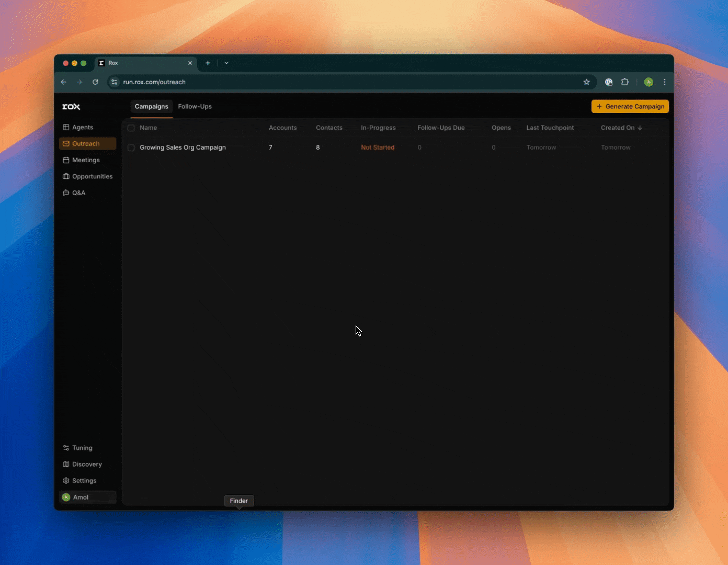This screenshot has height=565, width=728.
Task: Open the Tuning sliders page
Action: tap(82, 448)
